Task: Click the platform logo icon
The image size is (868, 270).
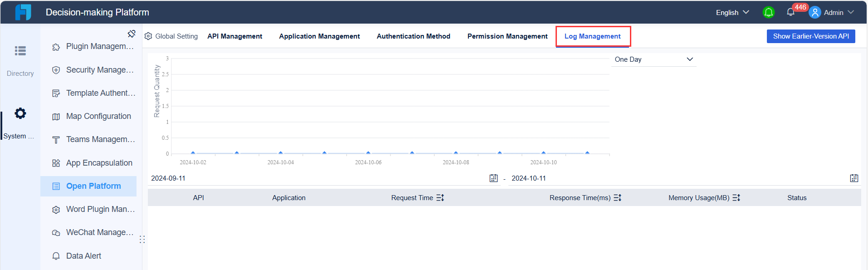Action: pyautogui.click(x=23, y=12)
